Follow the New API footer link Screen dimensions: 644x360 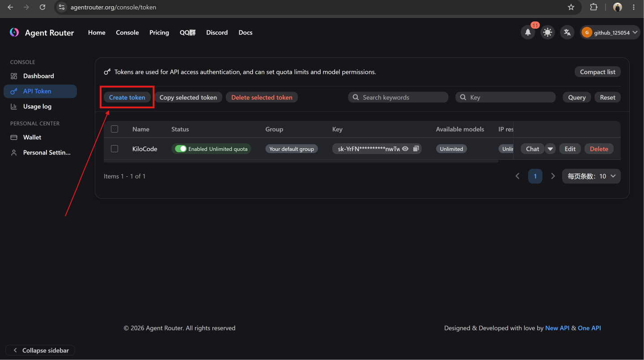pyautogui.click(x=557, y=328)
